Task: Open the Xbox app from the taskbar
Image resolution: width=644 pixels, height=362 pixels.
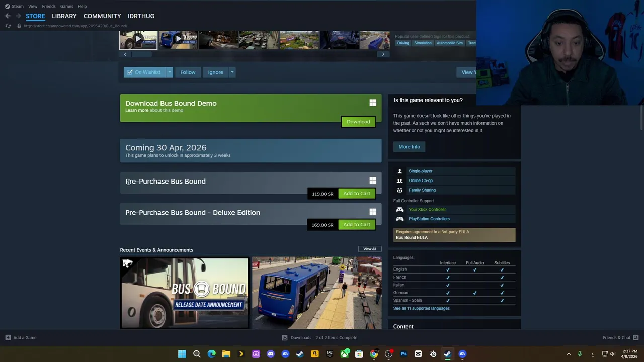Action: (345, 354)
